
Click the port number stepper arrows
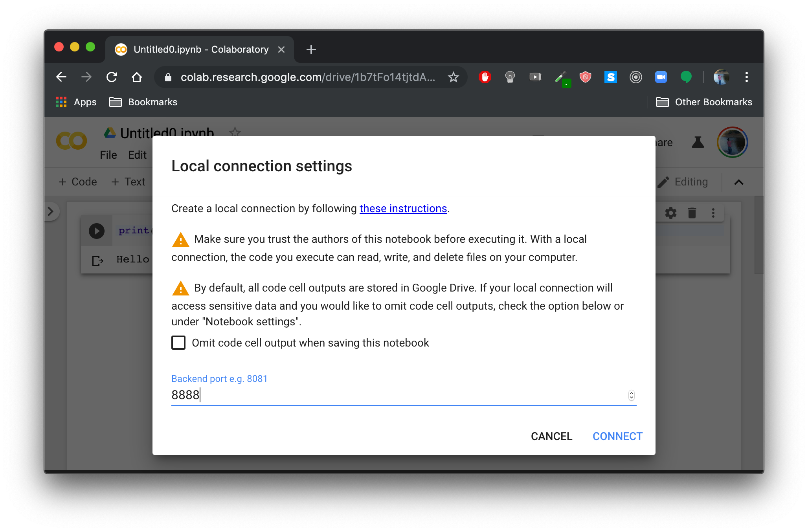[631, 395]
